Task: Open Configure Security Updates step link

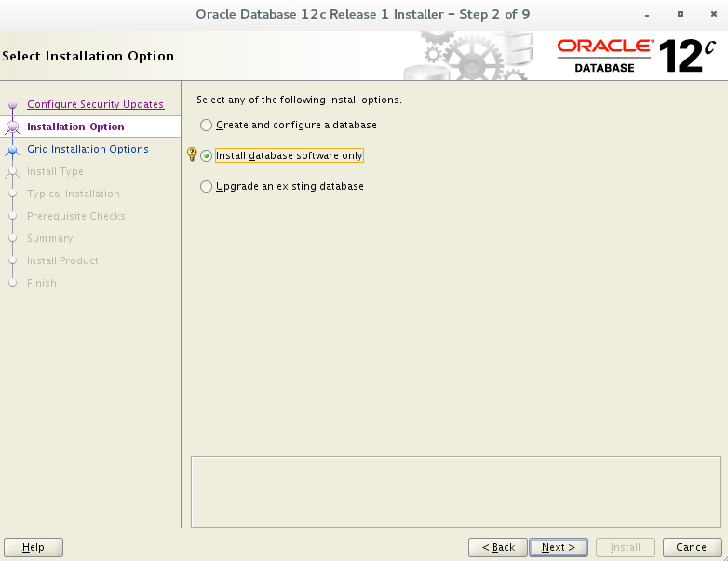Action: point(95,104)
